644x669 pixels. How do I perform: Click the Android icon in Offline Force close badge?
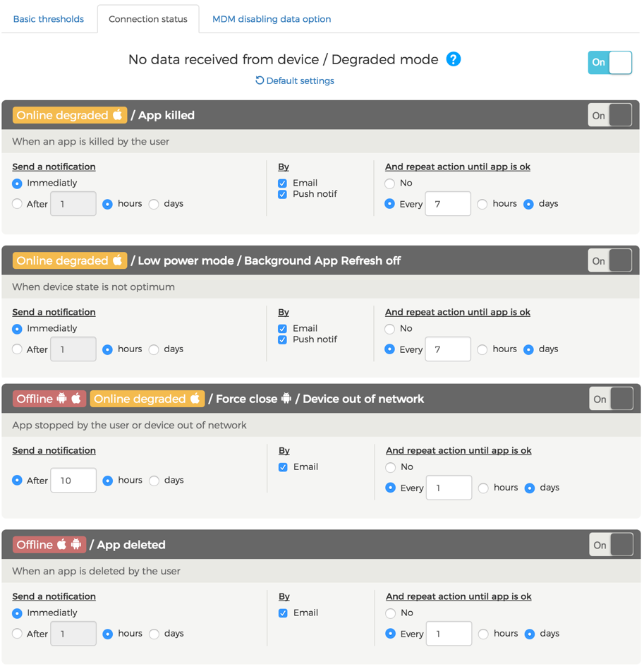62,399
